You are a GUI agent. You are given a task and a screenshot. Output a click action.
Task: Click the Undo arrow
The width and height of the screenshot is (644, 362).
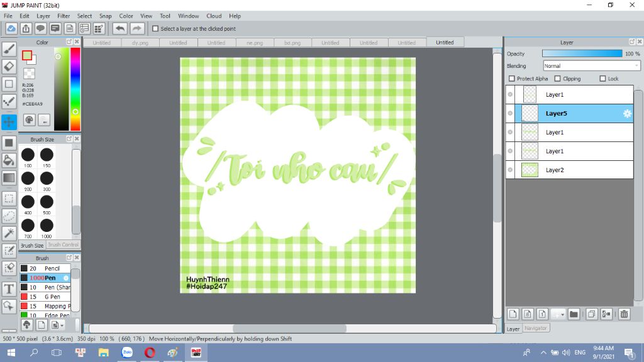pyautogui.click(x=120, y=29)
